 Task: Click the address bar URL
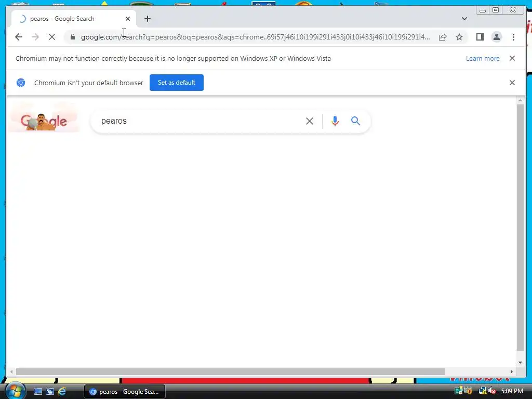click(255, 37)
